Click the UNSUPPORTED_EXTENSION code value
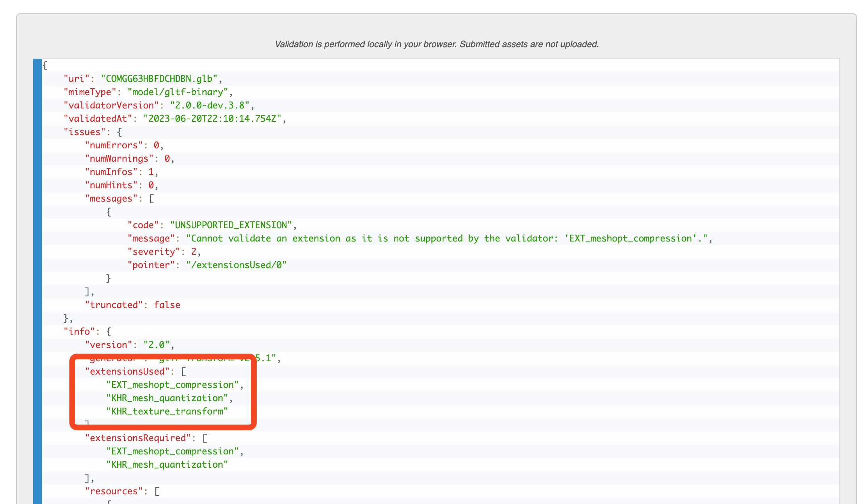866x504 pixels. (x=230, y=225)
